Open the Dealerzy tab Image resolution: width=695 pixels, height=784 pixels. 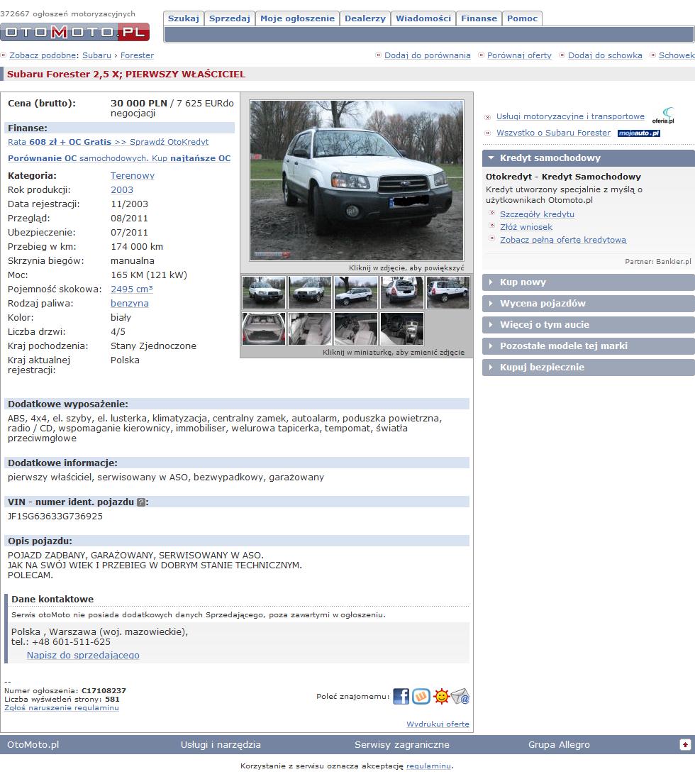365,18
